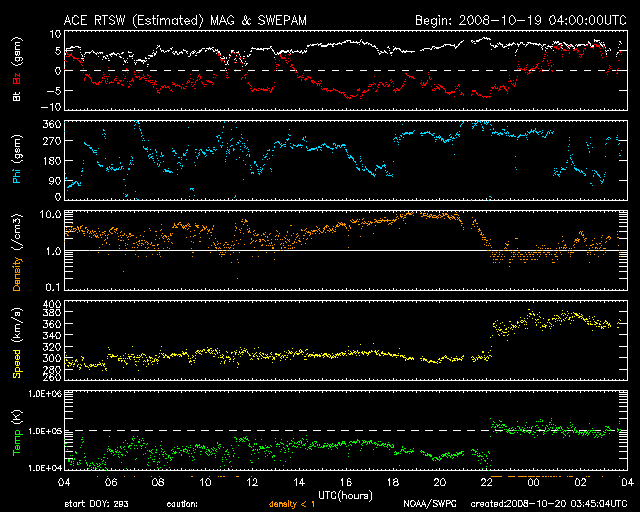Click the 0.1 tick on the Density axis
Image resolution: width=640 pixels, height=512 pixels.
(x=53, y=287)
